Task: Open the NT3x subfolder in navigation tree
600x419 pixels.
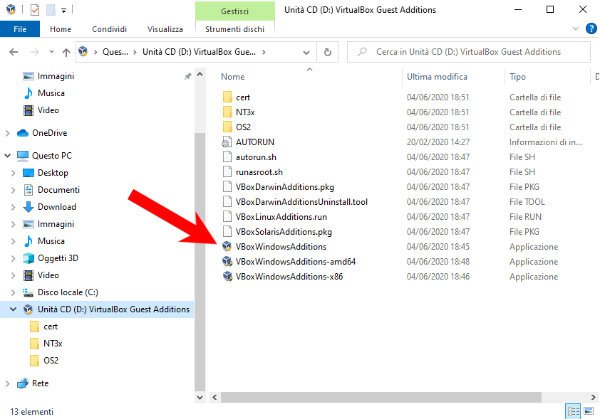Action: pos(52,343)
